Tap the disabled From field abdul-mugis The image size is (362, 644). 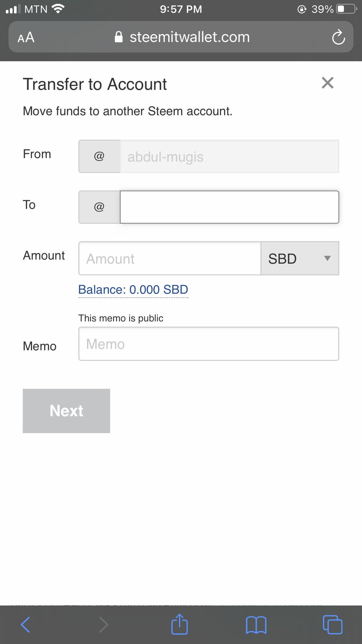coord(229,157)
